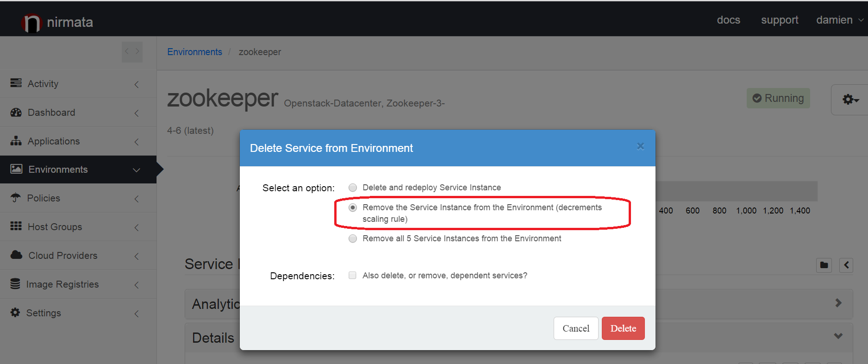Select Delete and redeploy Service Instance option
This screenshot has width=868, height=364.
click(x=353, y=188)
